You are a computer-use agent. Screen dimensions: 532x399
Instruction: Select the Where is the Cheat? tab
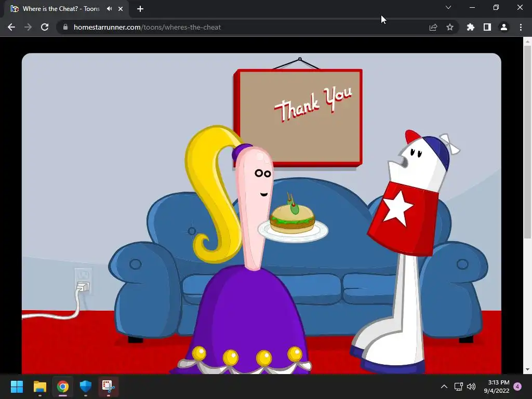(x=66, y=9)
